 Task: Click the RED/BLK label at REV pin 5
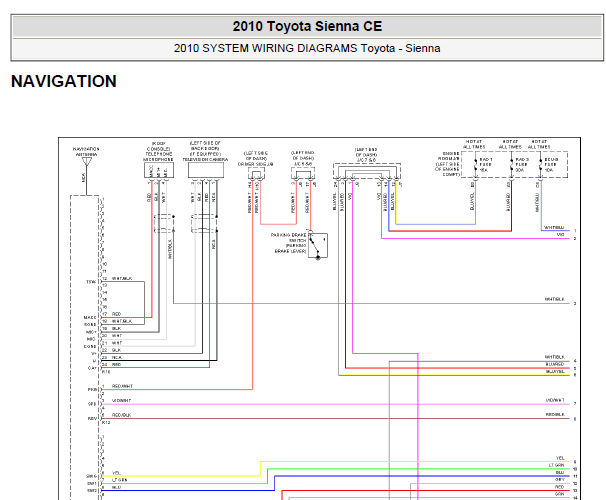[x=121, y=415]
